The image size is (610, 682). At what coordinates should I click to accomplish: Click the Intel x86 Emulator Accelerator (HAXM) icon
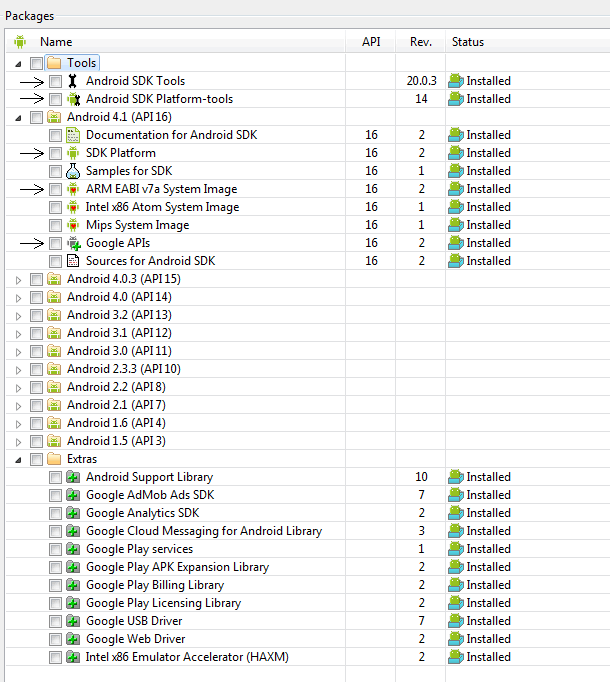pyautogui.click(x=73, y=657)
